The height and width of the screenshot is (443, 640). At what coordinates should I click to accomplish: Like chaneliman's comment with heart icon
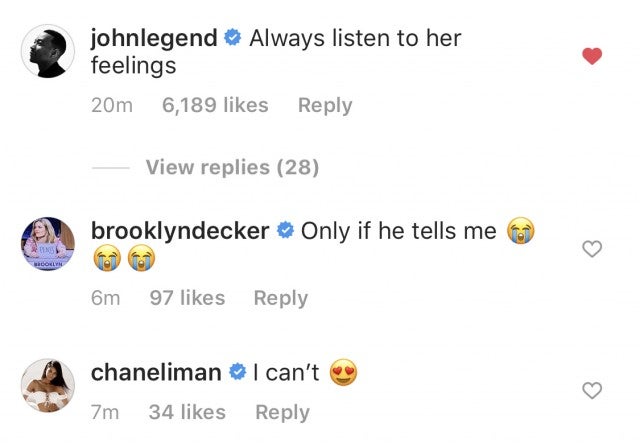pyautogui.click(x=592, y=391)
